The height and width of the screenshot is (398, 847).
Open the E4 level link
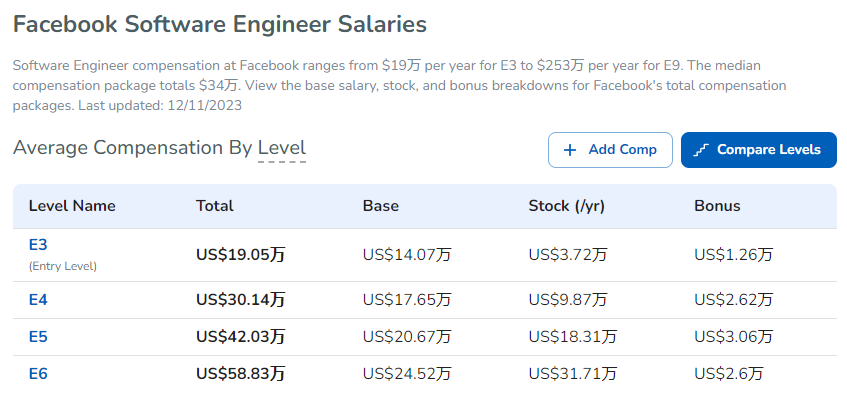pos(38,300)
